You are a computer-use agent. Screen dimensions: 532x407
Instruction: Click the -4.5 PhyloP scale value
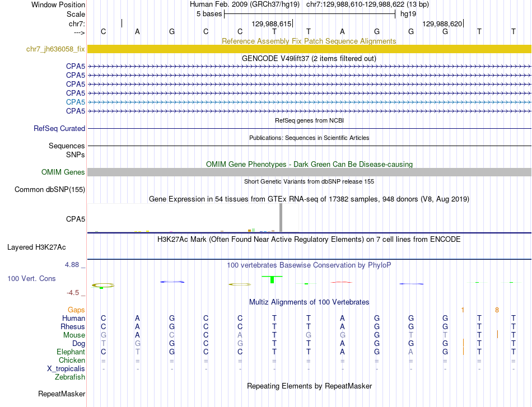[x=73, y=293]
